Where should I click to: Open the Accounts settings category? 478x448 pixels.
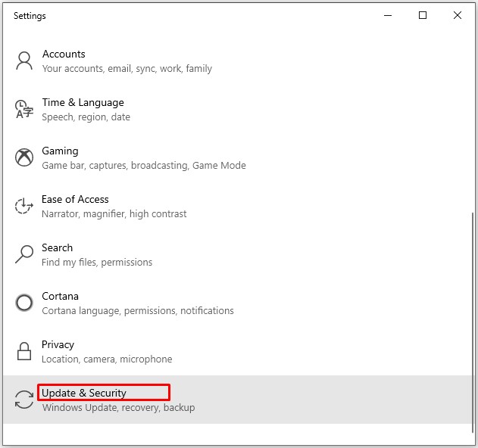pyautogui.click(x=64, y=54)
